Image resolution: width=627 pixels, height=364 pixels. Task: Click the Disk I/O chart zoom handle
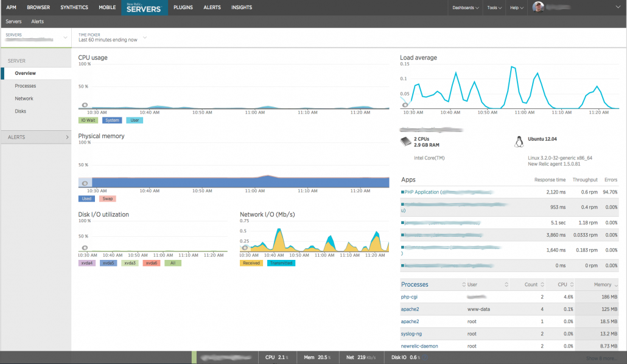tap(85, 248)
